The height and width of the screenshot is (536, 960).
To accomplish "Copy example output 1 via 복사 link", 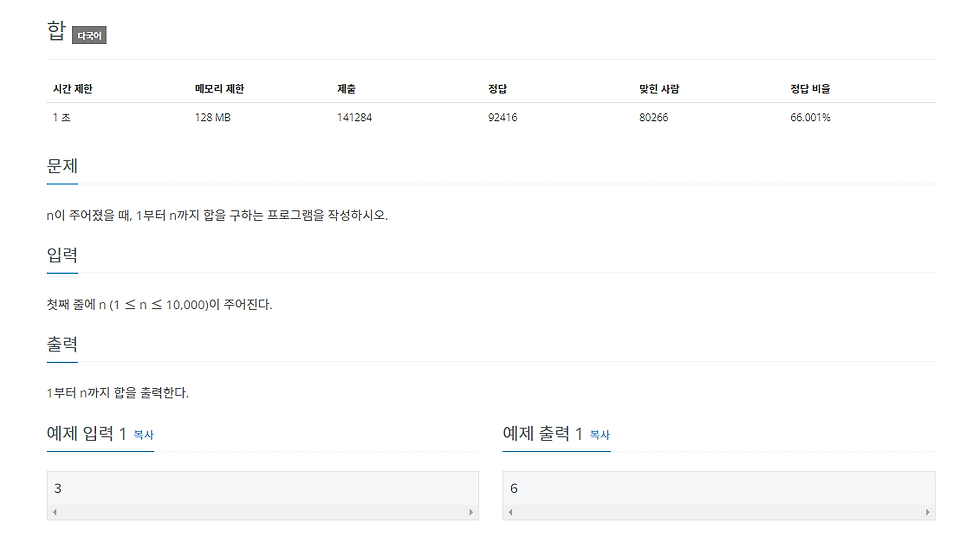I will 599,435.
